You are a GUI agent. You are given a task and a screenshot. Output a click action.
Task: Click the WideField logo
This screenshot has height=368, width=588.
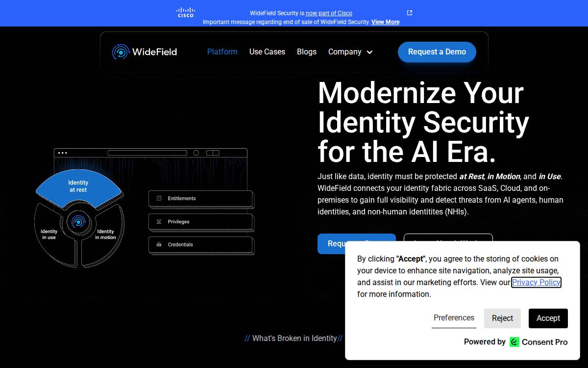tap(145, 52)
